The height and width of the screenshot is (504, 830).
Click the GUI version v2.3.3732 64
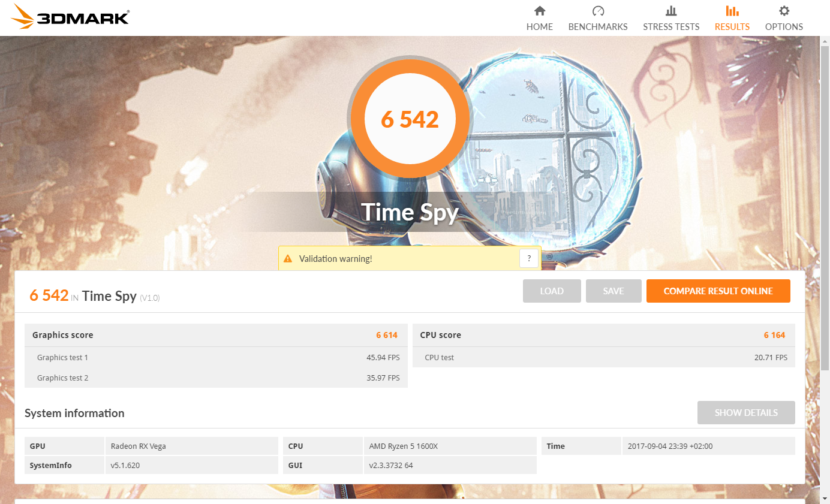391,465
